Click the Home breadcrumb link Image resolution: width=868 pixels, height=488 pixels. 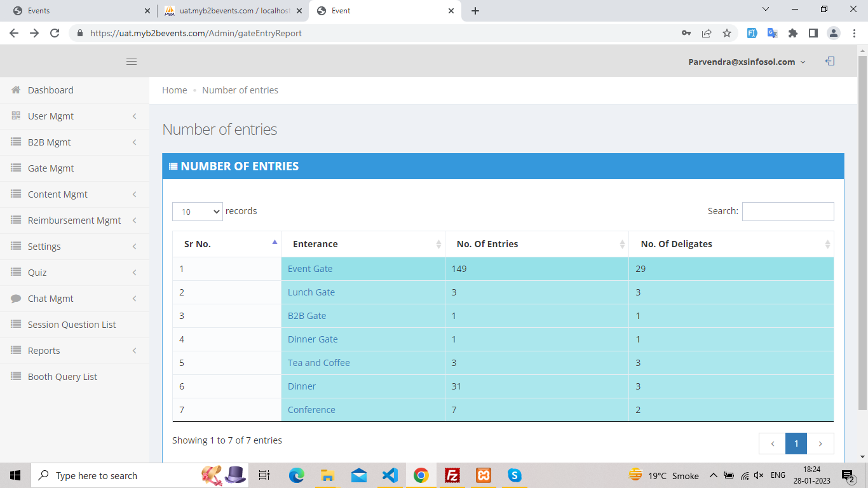[x=174, y=90]
